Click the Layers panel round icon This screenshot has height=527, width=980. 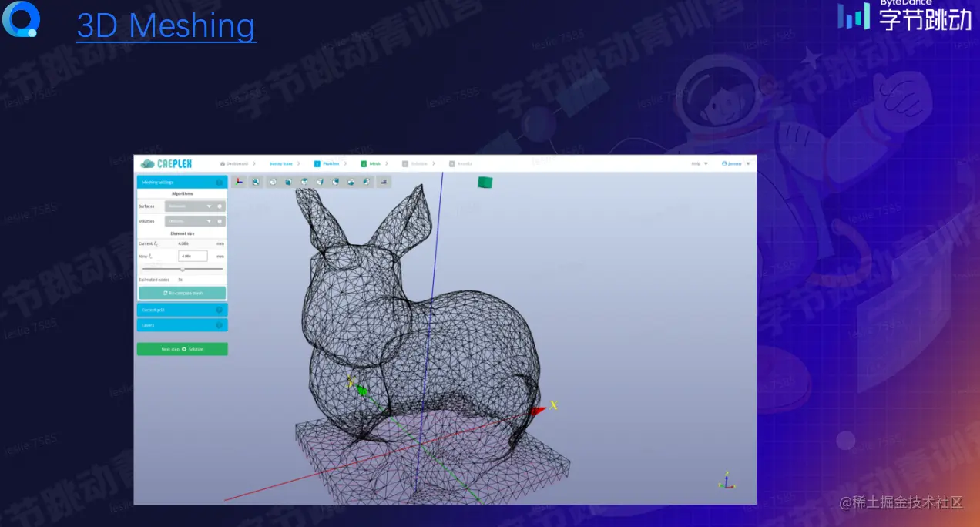220,325
